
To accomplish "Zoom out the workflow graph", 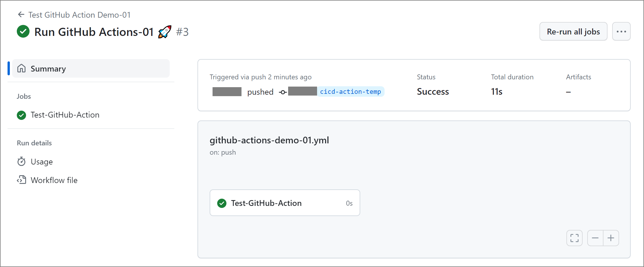I will tap(595, 238).
